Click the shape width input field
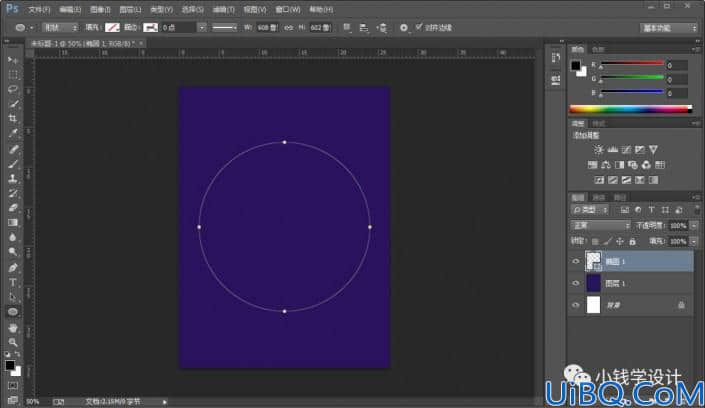This screenshot has width=705, height=408. pos(267,27)
